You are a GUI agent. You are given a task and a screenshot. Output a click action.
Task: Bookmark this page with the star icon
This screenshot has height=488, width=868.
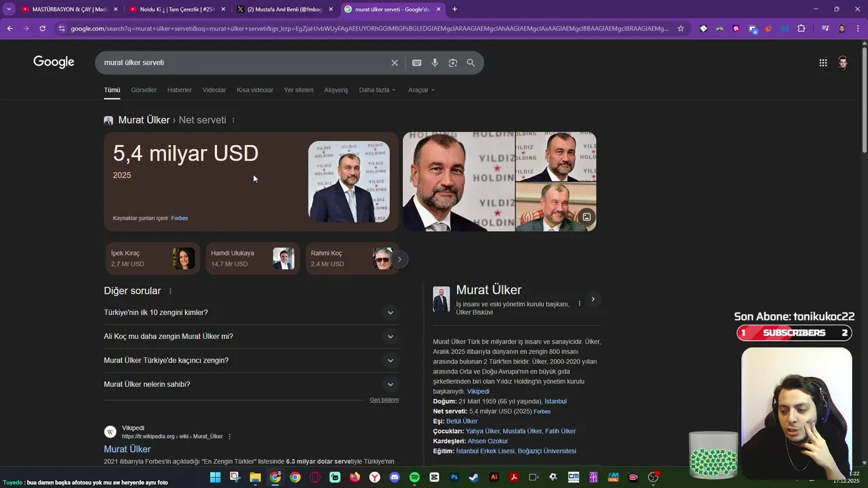[681, 28]
